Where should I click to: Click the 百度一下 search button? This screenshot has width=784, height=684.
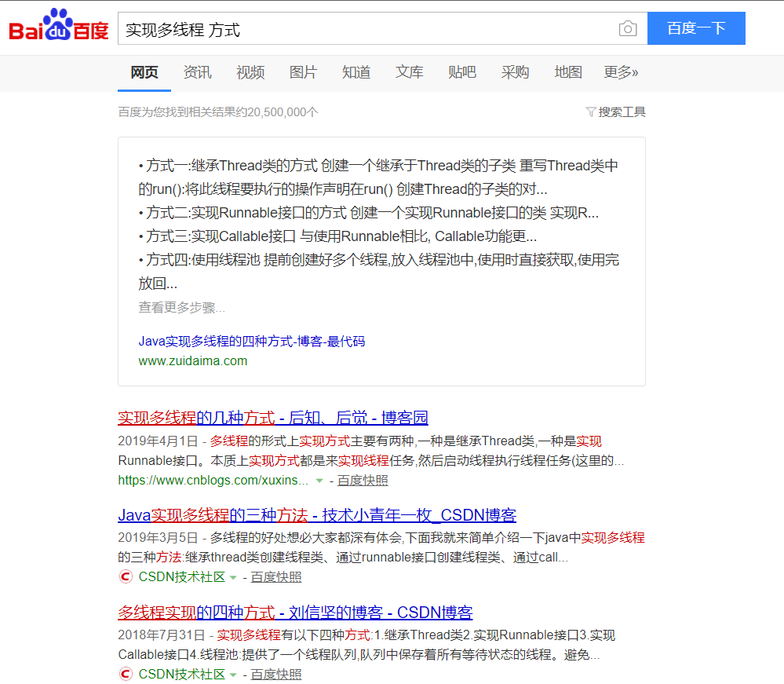click(x=696, y=28)
